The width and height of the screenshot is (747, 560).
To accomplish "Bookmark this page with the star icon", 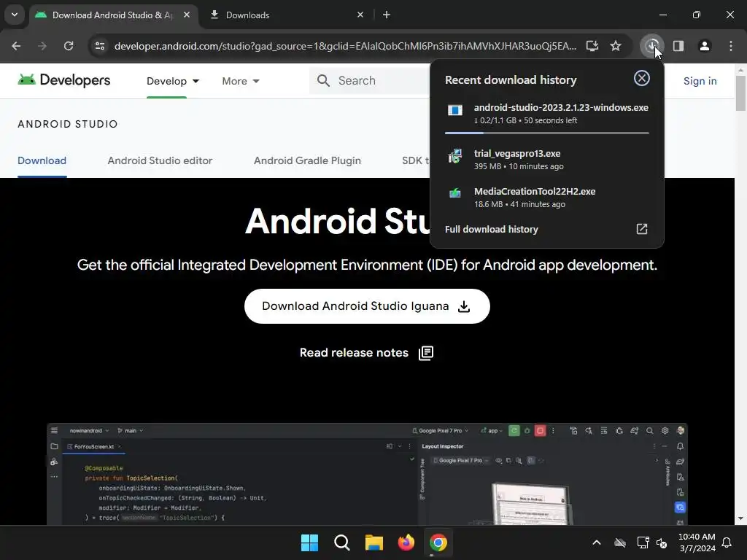I will coord(616,46).
